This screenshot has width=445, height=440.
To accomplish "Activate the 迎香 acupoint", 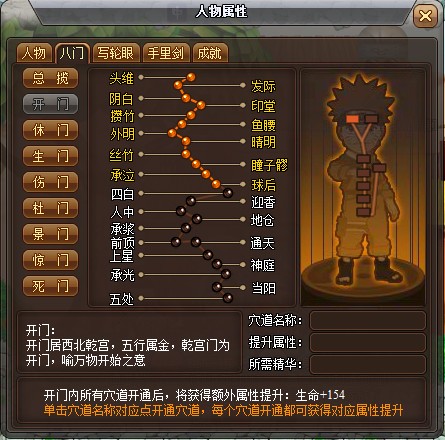I will point(191,201).
